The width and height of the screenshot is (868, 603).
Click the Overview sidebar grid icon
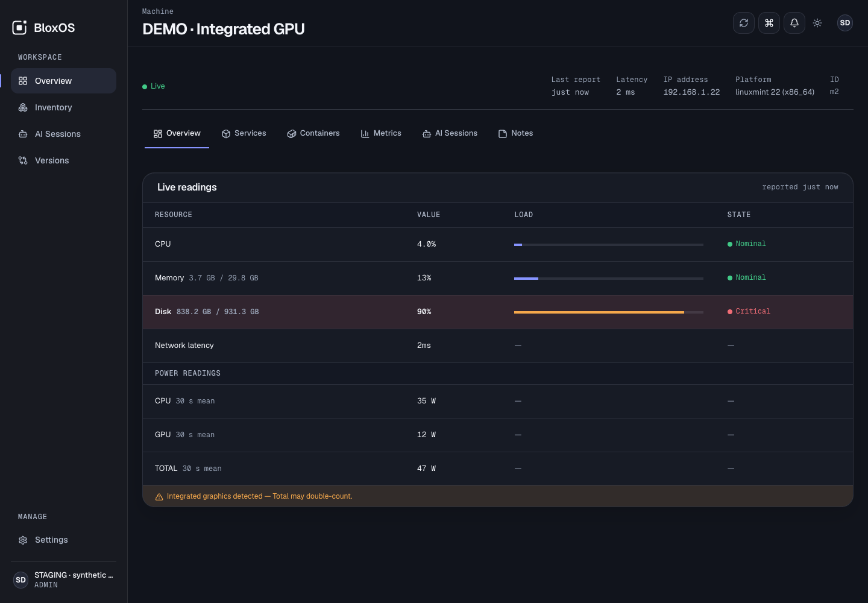click(x=23, y=81)
